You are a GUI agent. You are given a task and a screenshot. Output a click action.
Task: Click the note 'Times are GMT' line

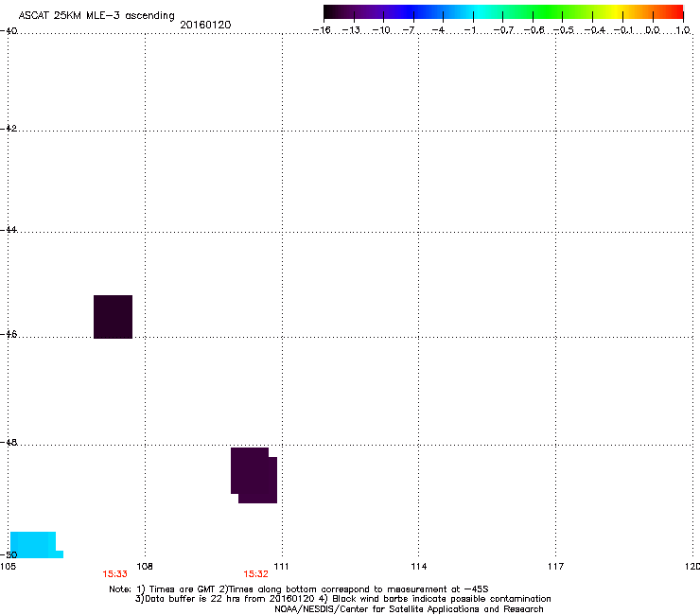pos(299,589)
